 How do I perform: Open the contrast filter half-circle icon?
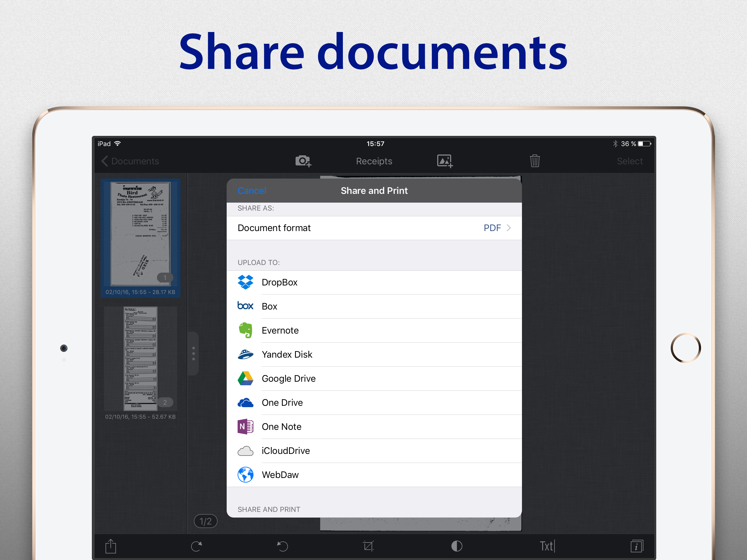tap(457, 546)
